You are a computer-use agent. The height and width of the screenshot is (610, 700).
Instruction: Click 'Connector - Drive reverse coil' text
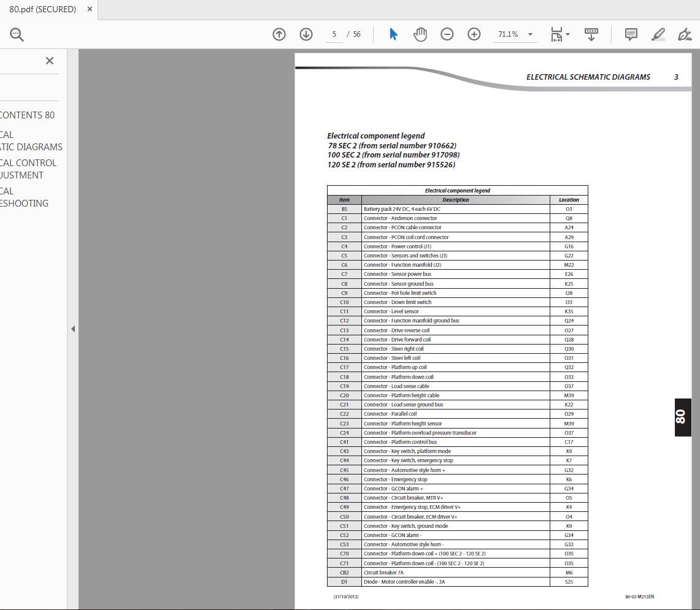pos(396,330)
